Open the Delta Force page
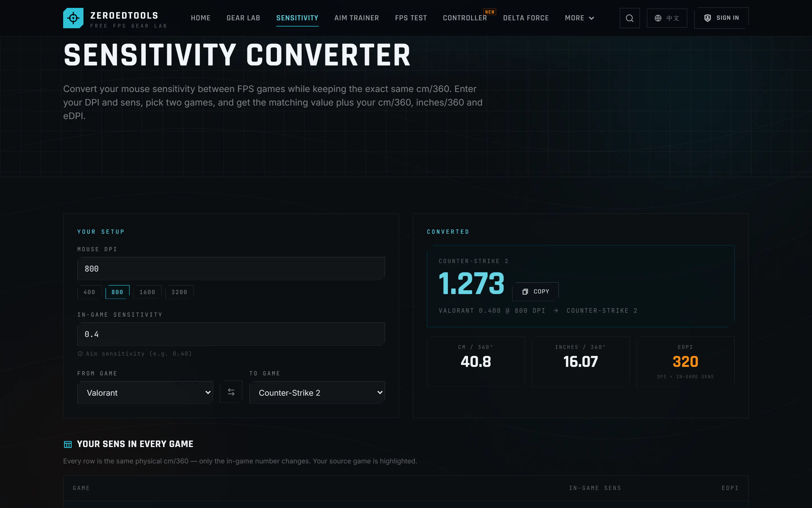This screenshot has width=812, height=508. [526, 18]
